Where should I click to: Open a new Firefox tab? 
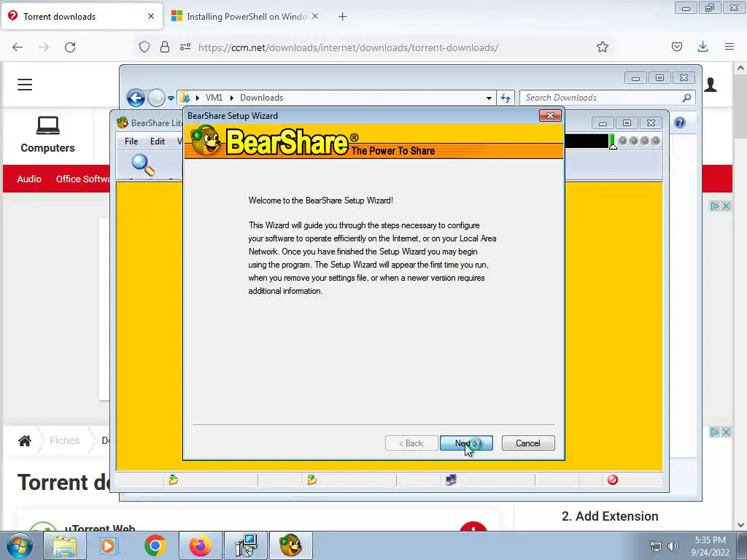pos(343,17)
